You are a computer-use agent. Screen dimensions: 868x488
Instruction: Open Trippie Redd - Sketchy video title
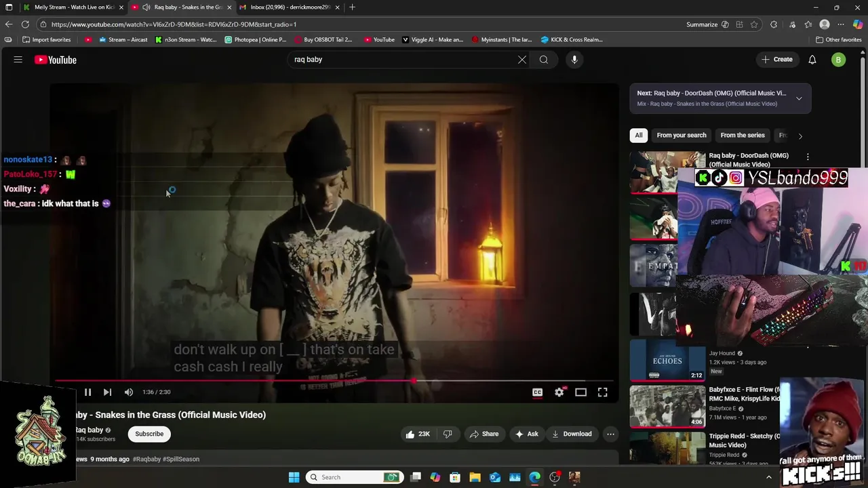pyautogui.click(x=744, y=441)
